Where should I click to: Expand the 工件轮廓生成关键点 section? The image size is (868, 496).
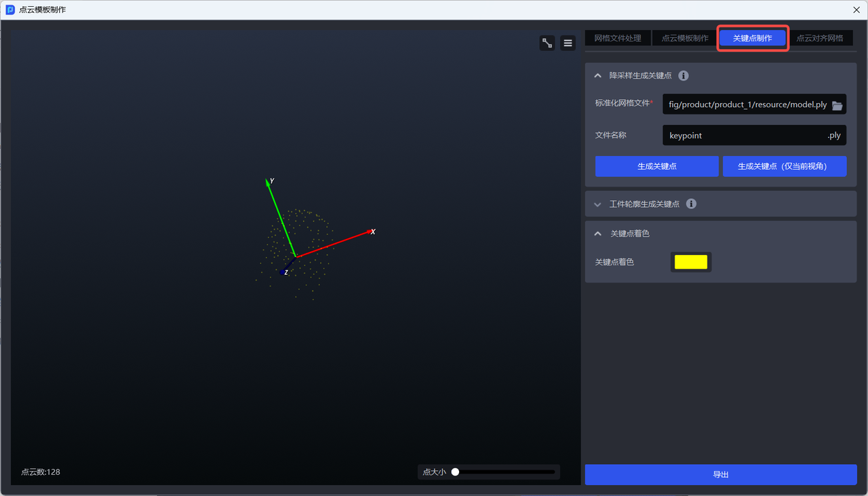click(x=597, y=204)
